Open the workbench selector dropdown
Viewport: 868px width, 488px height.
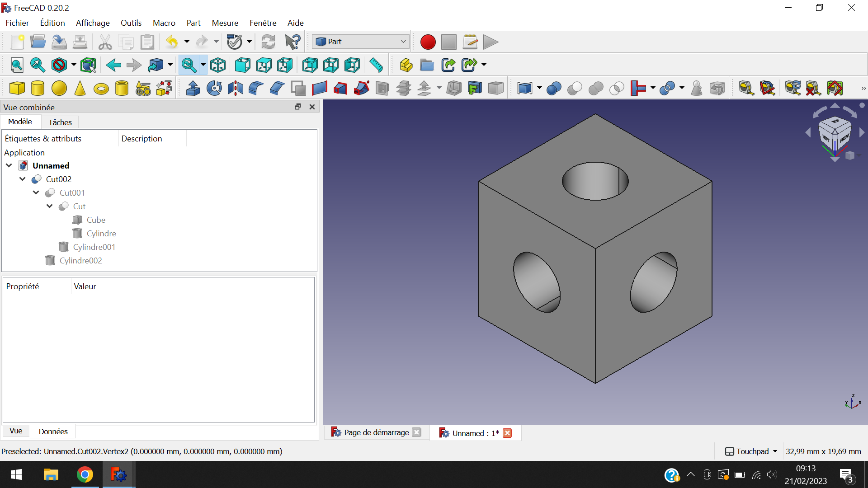tap(361, 42)
